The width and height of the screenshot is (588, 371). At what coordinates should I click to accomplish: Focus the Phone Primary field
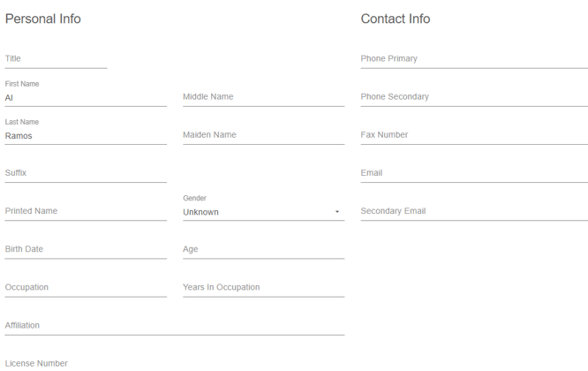tap(473, 59)
